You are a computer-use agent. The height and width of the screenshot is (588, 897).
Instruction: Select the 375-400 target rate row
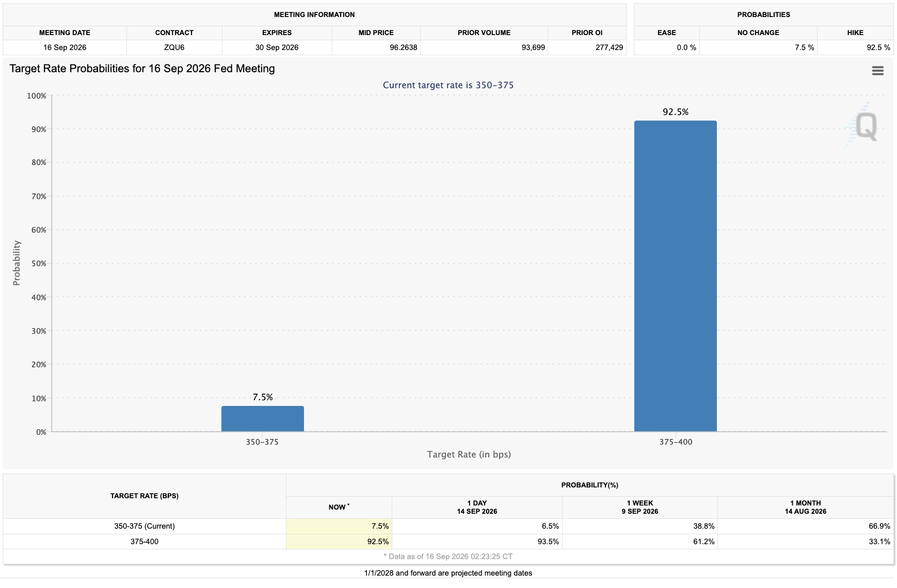(448, 542)
